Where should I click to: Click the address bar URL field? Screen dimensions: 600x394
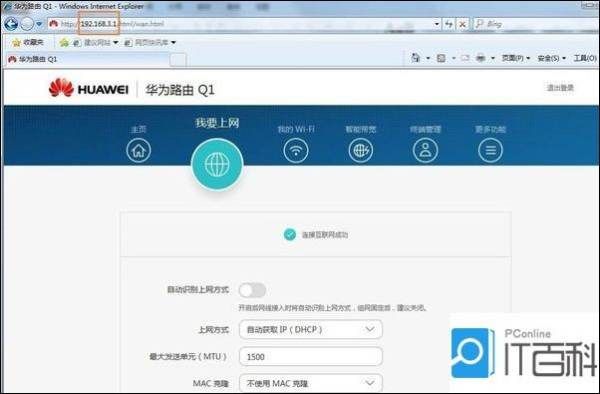point(245,24)
